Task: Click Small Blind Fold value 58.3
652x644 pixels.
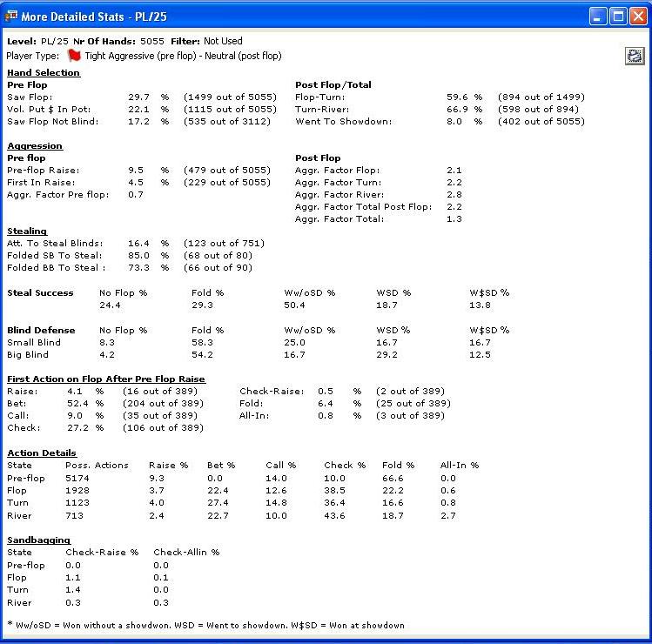Action: [x=202, y=343]
